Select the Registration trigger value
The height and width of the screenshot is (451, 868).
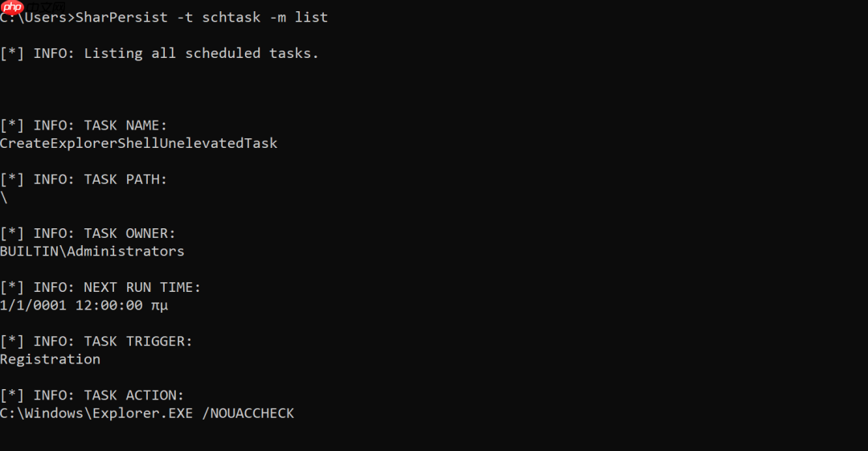(x=50, y=359)
